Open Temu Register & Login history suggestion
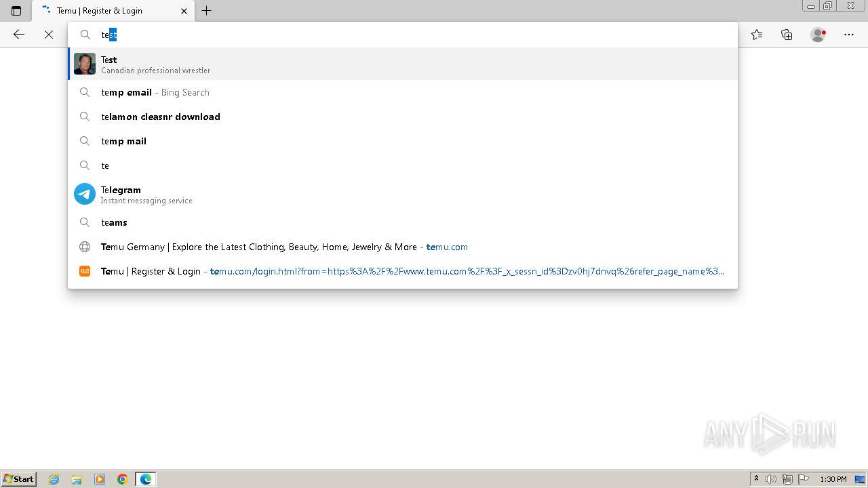 coord(403,271)
